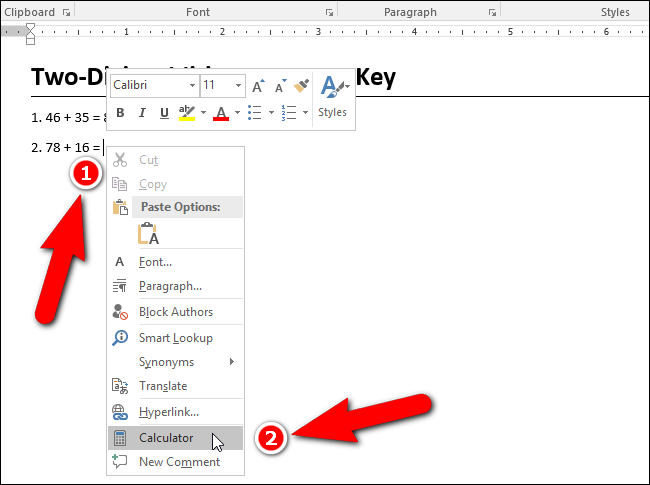Image resolution: width=650 pixels, height=485 pixels.
Task: Choose Translate from the context menu
Action: (x=175, y=386)
